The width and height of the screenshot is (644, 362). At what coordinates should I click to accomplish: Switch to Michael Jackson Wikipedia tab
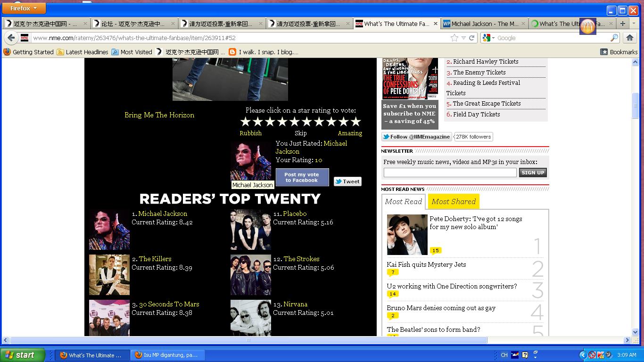click(x=484, y=24)
